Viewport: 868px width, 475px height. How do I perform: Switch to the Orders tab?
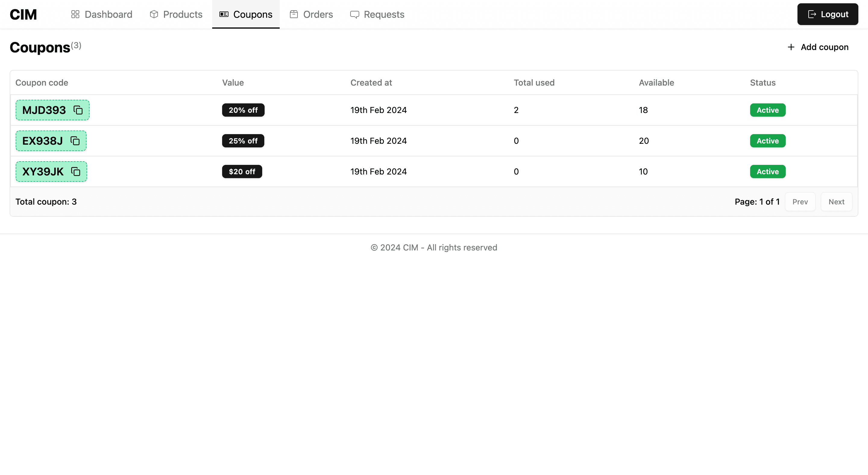pyautogui.click(x=311, y=14)
